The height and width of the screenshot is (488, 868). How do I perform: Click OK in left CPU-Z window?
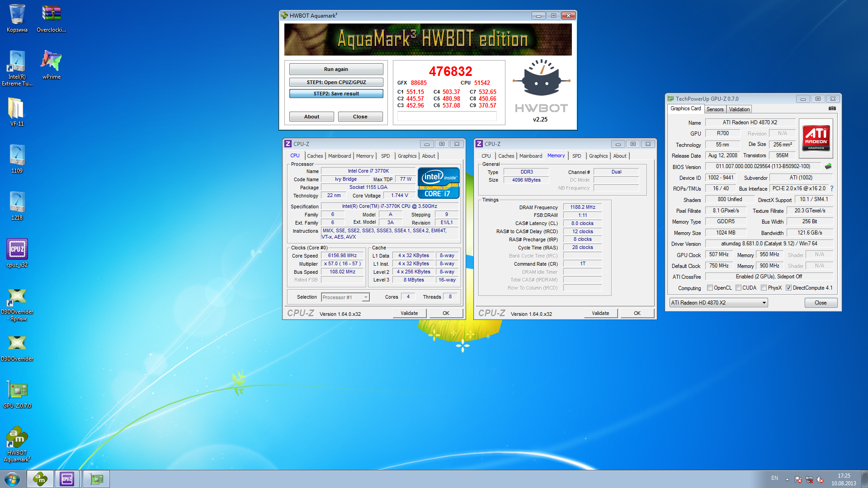pyautogui.click(x=446, y=313)
